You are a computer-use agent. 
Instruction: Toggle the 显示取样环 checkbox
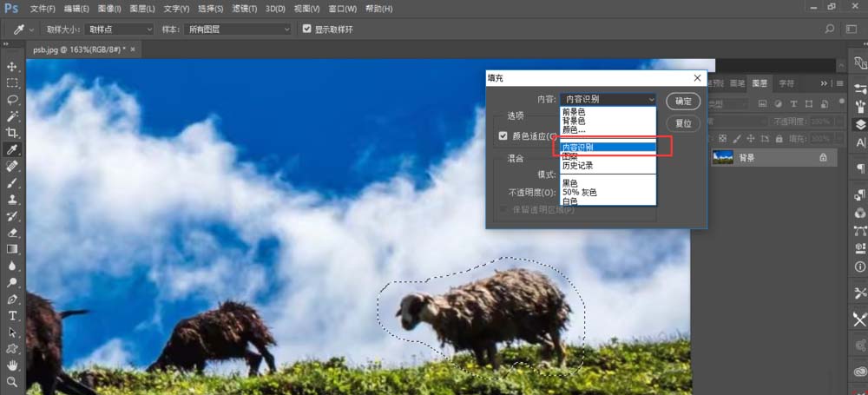coord(306,29)
